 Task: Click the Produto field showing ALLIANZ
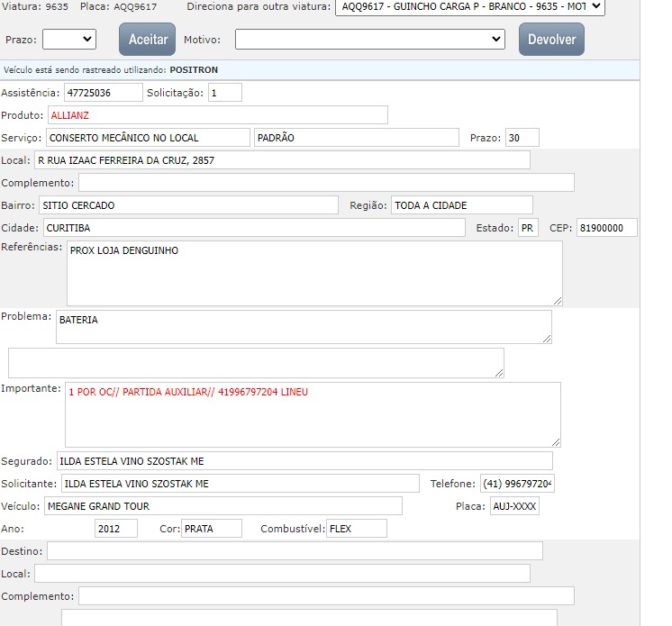pos(217,115)
